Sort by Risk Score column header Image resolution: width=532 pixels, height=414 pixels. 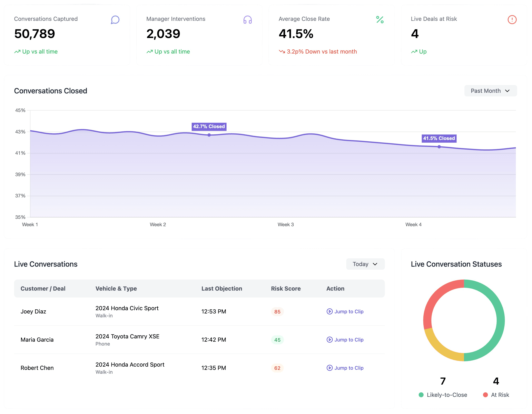pos(286,289)
